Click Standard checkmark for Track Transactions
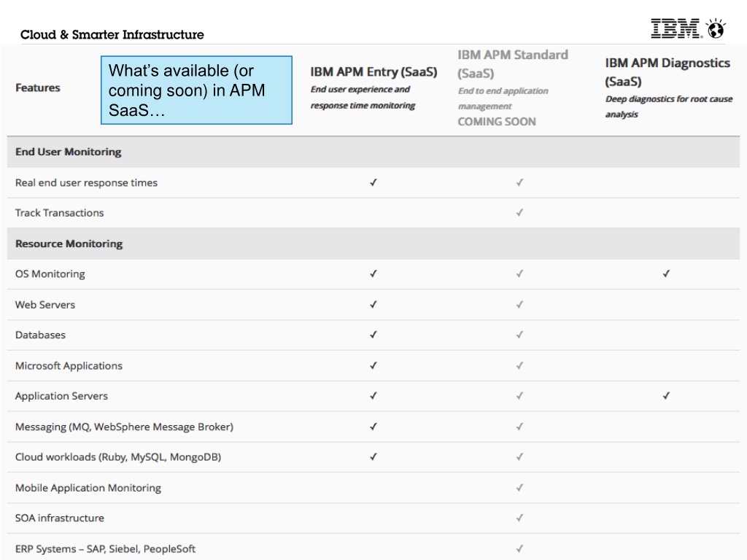The width and height of the screenshot is (747, 560). tap(519, 212)
